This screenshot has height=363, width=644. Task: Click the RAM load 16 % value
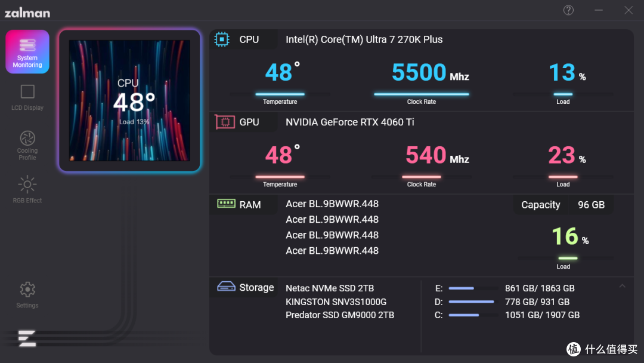[x=570, y=236]
